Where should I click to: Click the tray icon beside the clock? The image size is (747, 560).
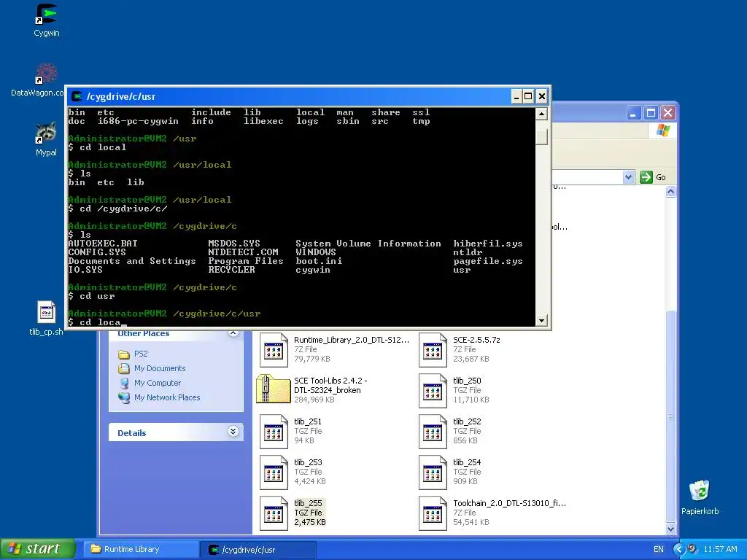693,549
